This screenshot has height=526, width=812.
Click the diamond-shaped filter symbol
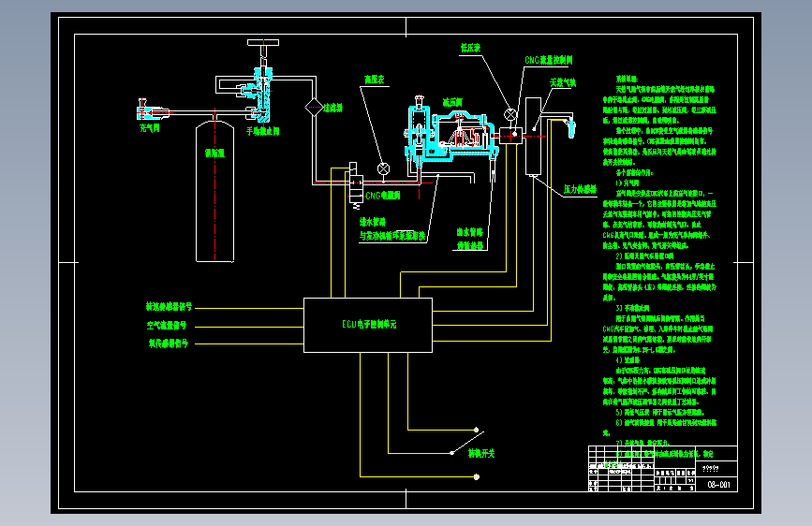pyautogui.click(x=314, y=108)
